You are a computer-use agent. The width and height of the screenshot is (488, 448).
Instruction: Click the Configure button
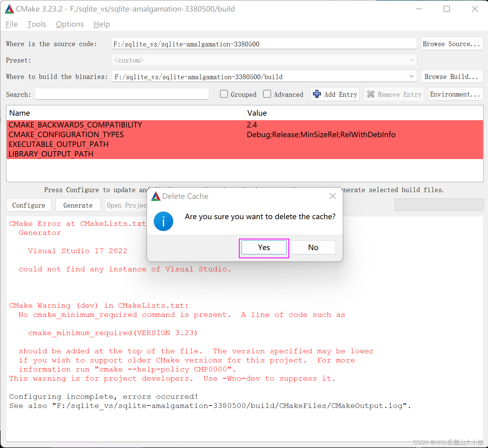point(29,205)
